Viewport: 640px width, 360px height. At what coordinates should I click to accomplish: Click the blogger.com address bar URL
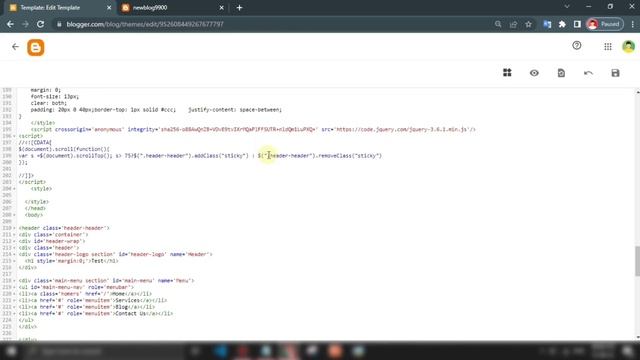pos(145,24)
